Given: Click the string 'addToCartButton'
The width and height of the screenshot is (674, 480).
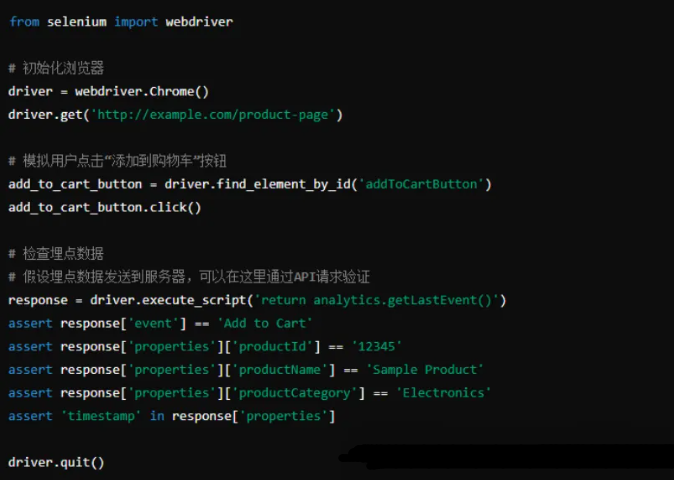Looking at the screenshot, I should [x=421, y=184].
